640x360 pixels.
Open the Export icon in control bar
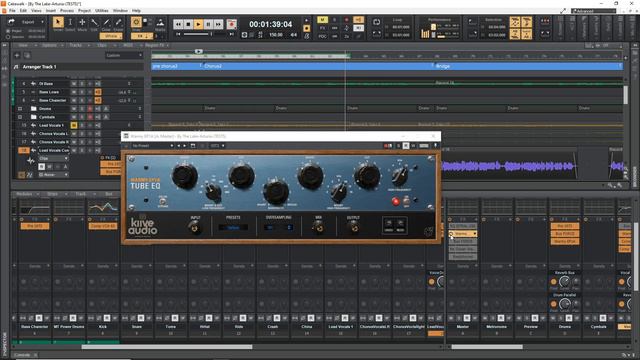tap(11, 21)
